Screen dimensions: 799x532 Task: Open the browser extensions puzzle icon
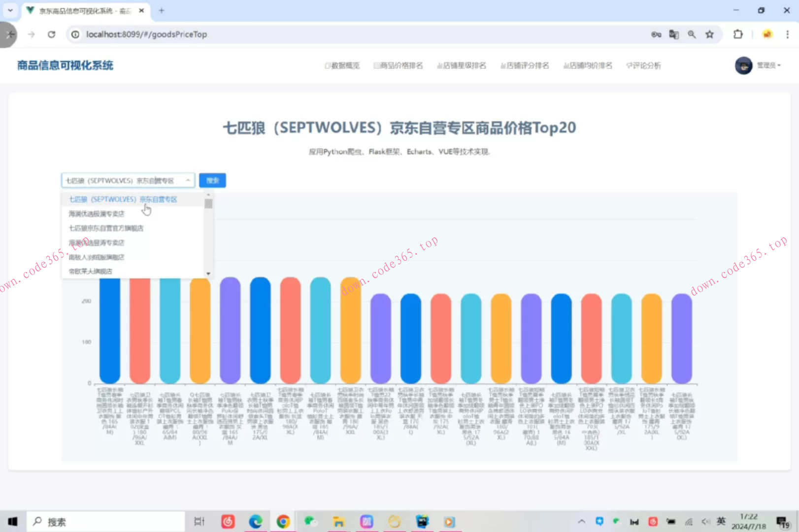[737, 34]
